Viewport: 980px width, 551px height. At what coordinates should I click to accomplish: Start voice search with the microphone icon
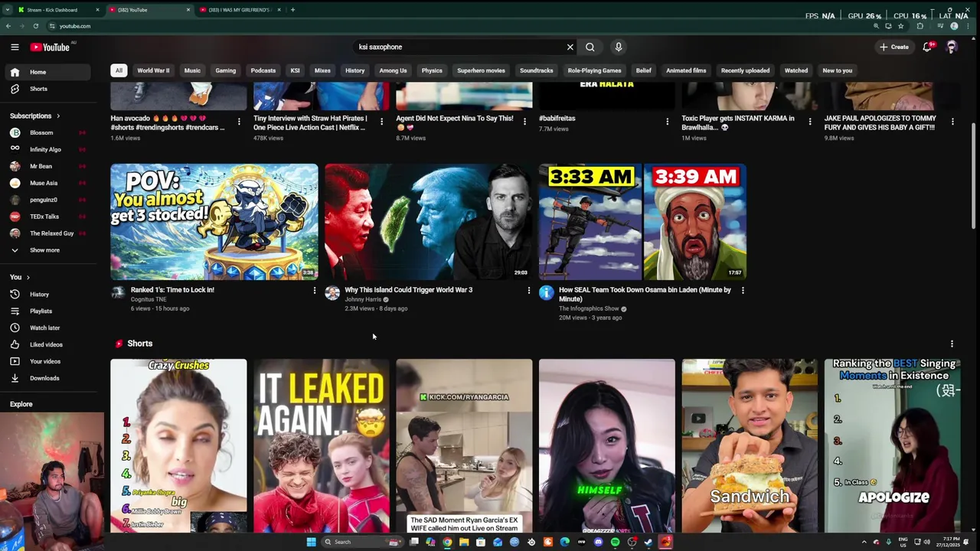(618, 47)
